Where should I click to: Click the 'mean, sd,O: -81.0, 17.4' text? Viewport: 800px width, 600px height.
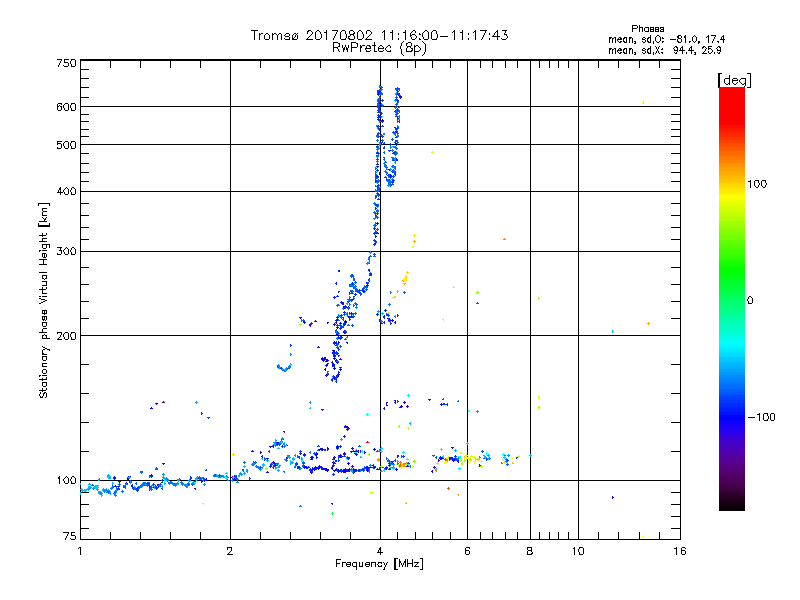point(666,39)
